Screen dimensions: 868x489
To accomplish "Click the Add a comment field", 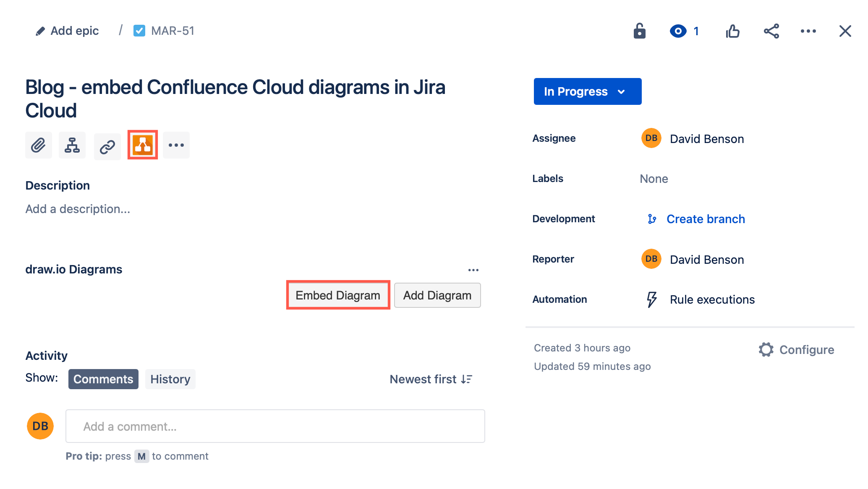I will (x=275, y=426).
